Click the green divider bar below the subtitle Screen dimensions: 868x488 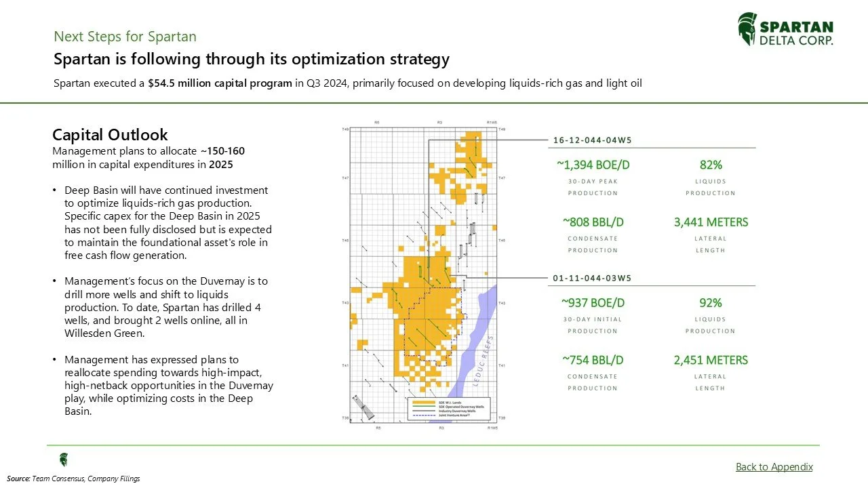434,103
